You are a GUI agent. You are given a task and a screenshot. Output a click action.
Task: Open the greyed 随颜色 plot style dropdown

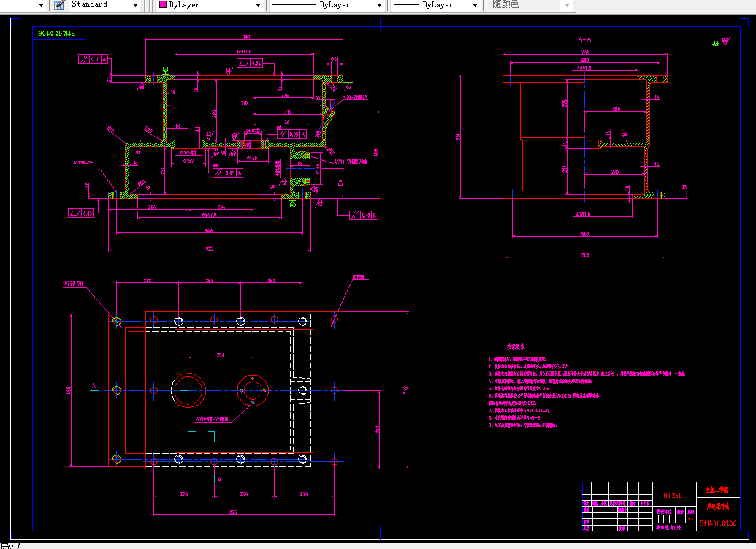point(567,5)
